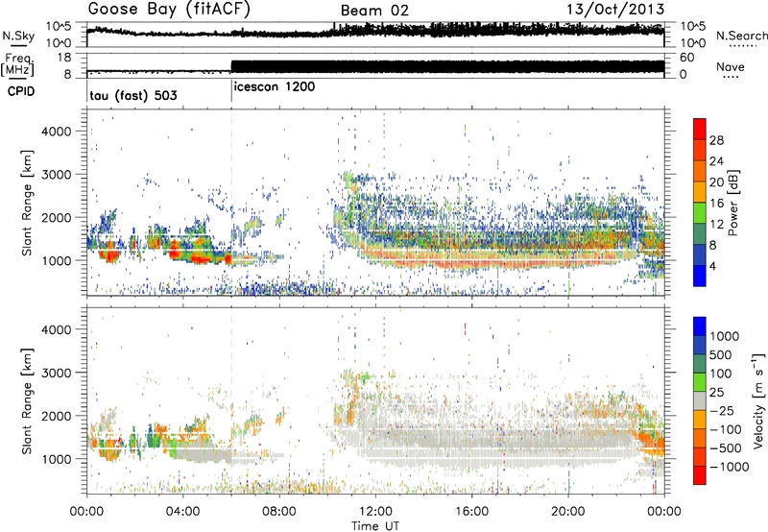The width and height of the screenshot is (768, 532).
Task: Click the '10^5' label beside N.Search
Action: (693, 26)
